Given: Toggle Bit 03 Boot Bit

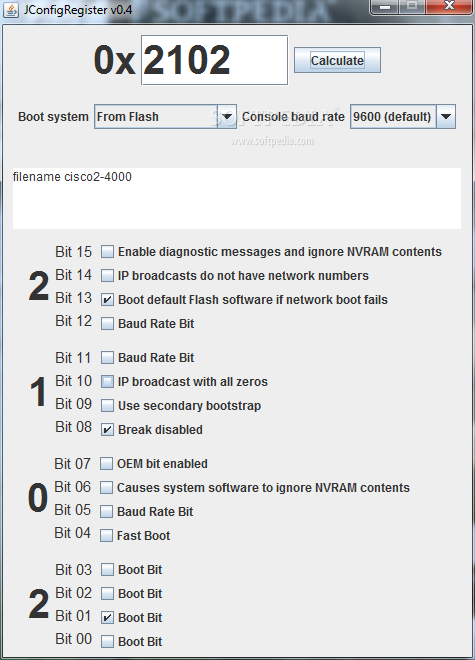Looking at the screenshot, I should point(107,570).
